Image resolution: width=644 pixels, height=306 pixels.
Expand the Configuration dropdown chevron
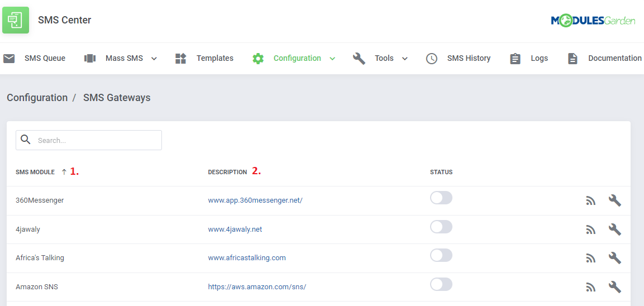pos(333,59)
